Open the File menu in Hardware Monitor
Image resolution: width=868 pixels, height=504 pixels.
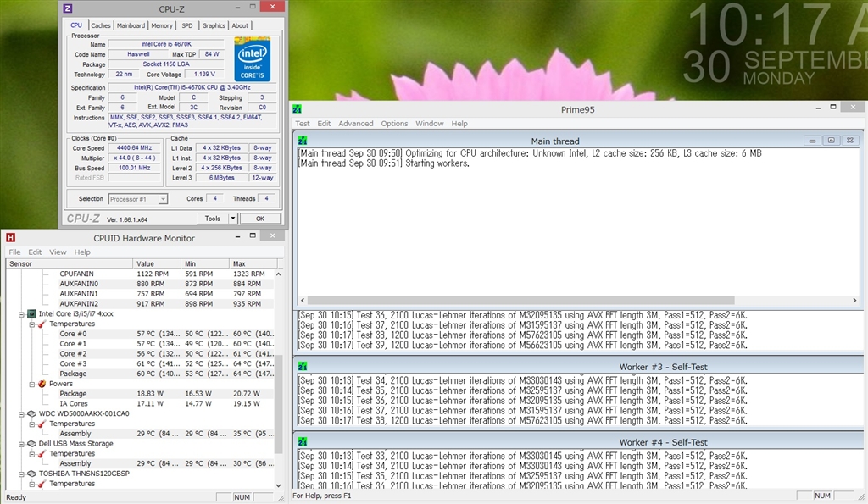pos(14,252)
